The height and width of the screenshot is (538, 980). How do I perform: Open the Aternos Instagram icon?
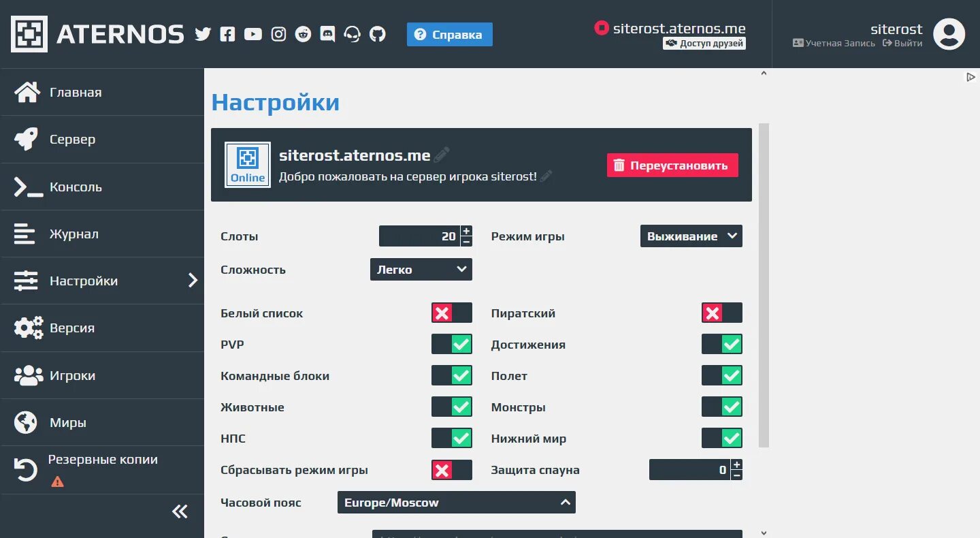point(278,34)
